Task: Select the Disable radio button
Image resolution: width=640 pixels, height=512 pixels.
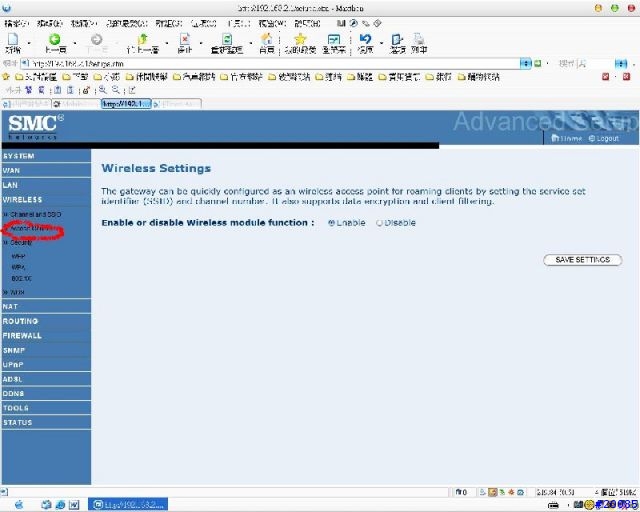Action: (x=379, y=223)
